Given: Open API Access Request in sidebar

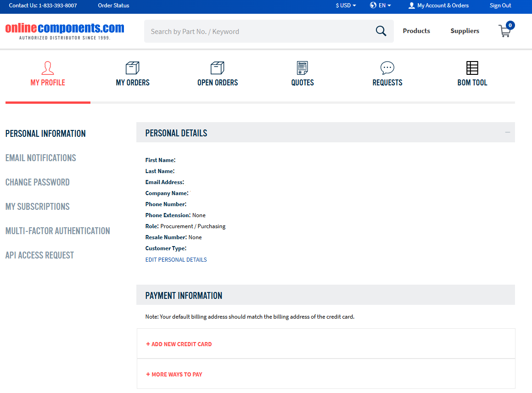Looking at the screenshot, I should [39, 255].
